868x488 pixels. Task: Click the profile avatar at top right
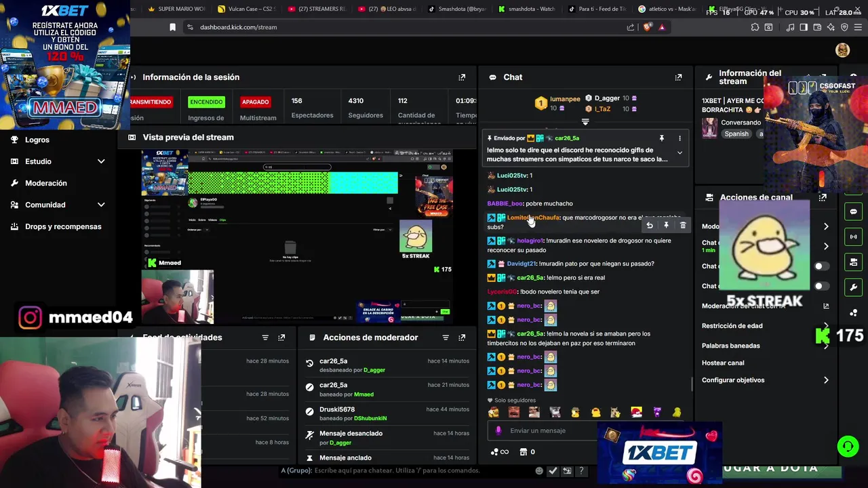[843, 50]
